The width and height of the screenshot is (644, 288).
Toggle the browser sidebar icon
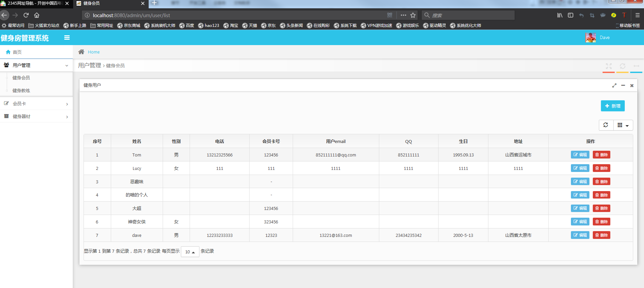[571, 15]
